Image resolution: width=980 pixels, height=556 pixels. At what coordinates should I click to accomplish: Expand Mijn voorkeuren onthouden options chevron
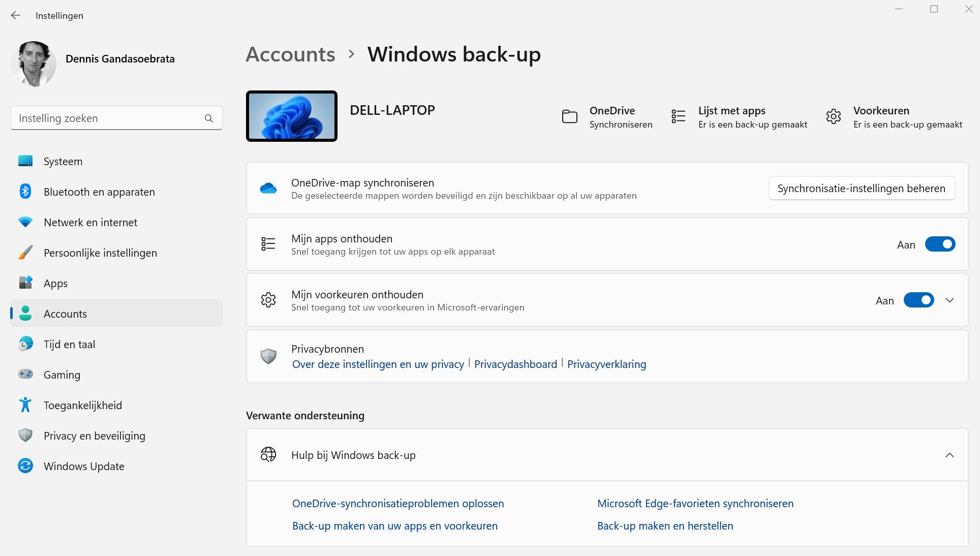(950, 300)
